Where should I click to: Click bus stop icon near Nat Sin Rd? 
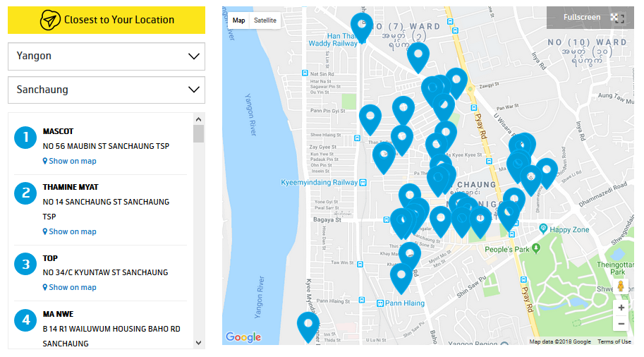coord(305,73)
